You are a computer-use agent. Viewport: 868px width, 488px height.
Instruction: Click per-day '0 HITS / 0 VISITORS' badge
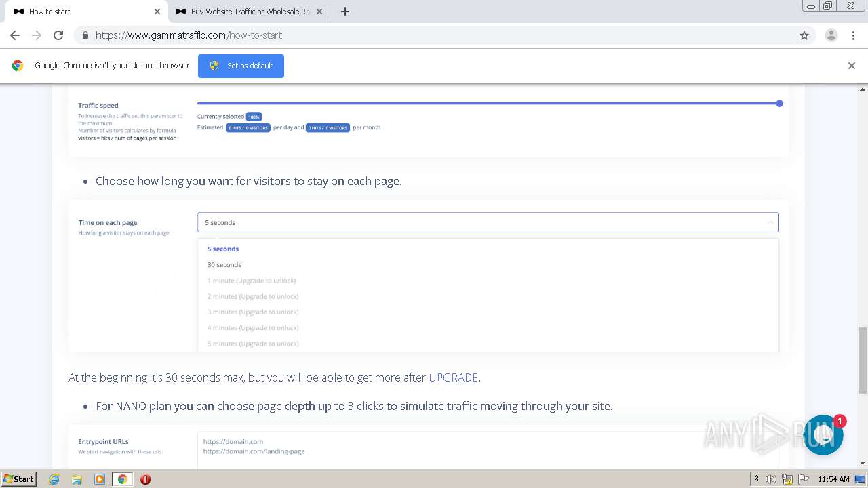tap(248, 127)
